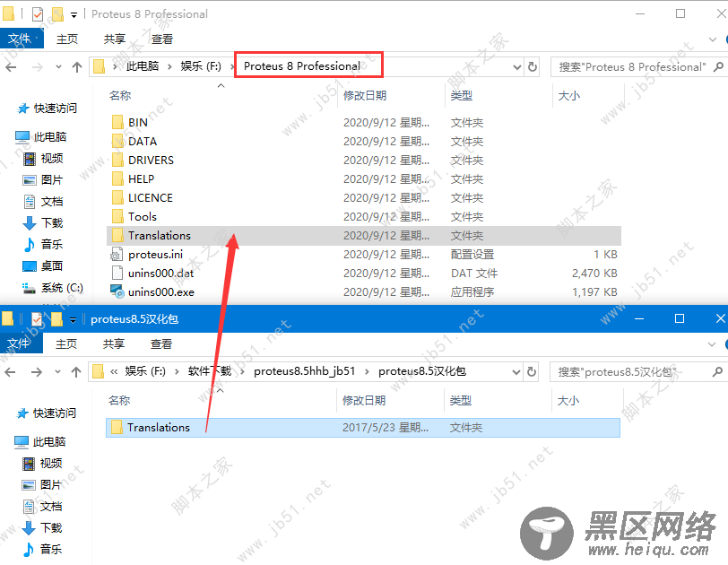
Task: Go up one level in Proteus 8 Professional window
Action: click(77, 67)
